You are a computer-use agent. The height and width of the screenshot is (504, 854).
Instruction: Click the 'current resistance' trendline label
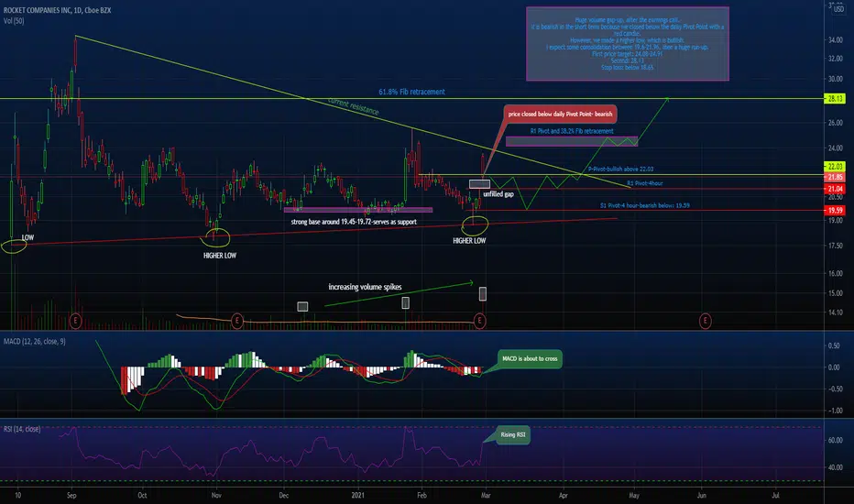click(354, 106)
